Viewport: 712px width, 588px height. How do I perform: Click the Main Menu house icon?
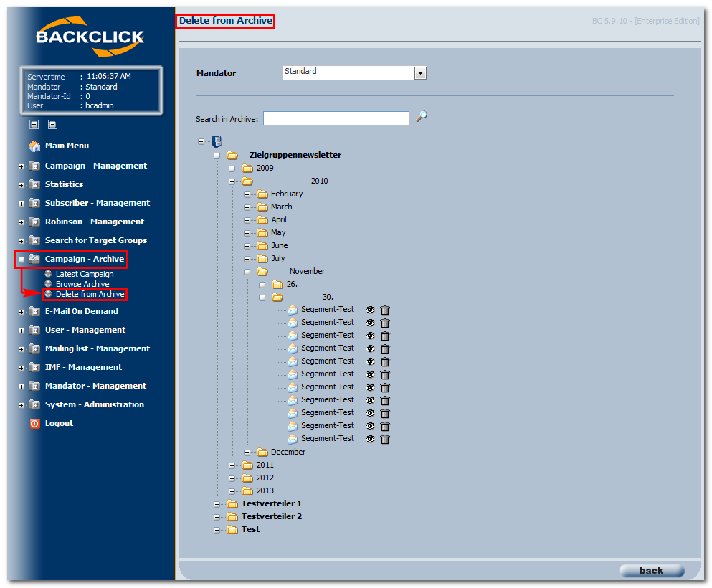tap(34, 146)
